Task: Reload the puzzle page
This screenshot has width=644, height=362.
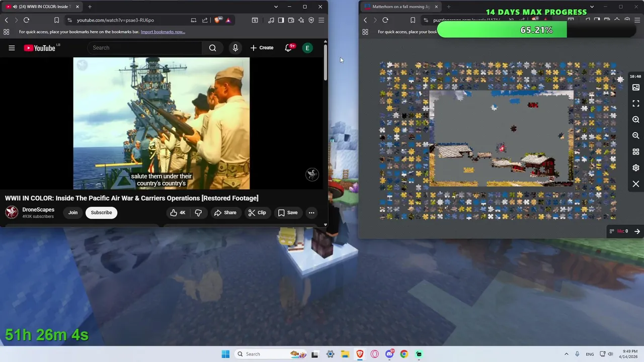Action: click(x=385, y=20)
